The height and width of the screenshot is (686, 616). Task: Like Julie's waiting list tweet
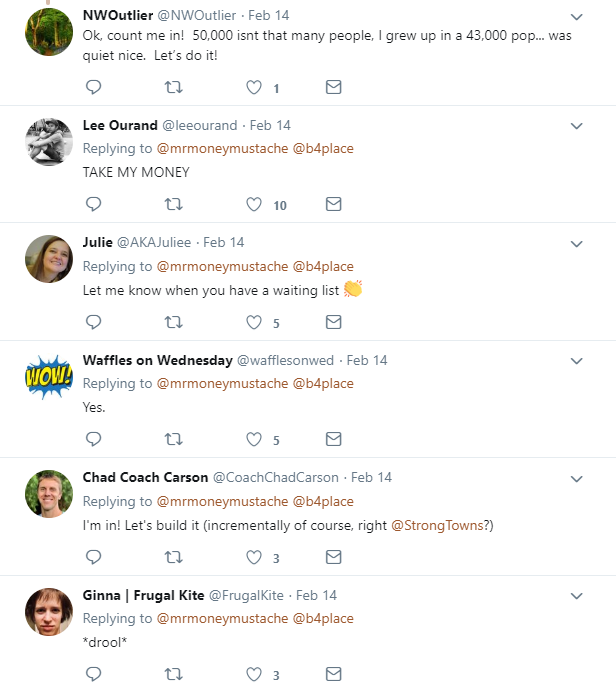(x=254, y=322)
